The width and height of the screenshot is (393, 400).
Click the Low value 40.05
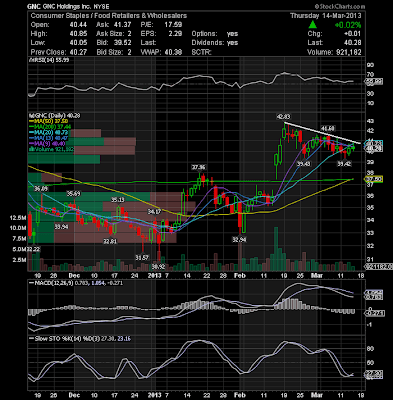coord(78,43)
